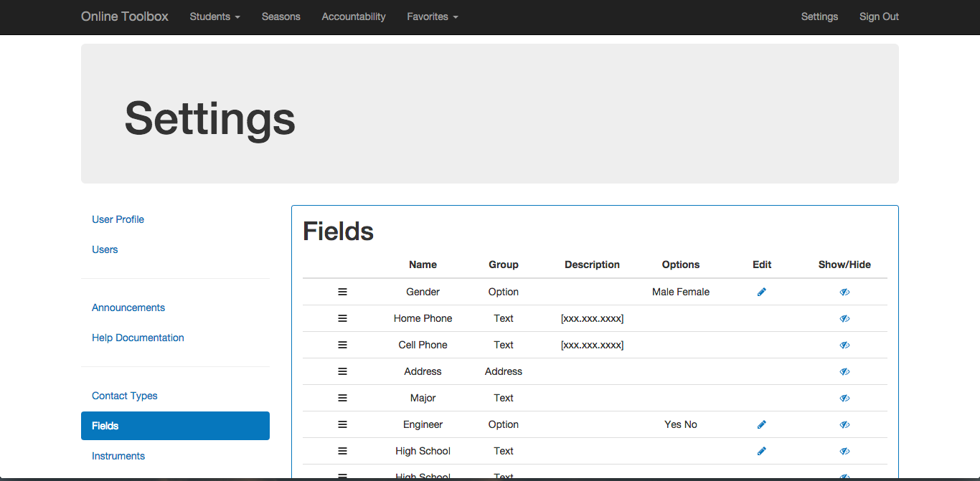Edit the Gender field with pencil icon
This screenshot has height=481, width=980.
[762, 292]
